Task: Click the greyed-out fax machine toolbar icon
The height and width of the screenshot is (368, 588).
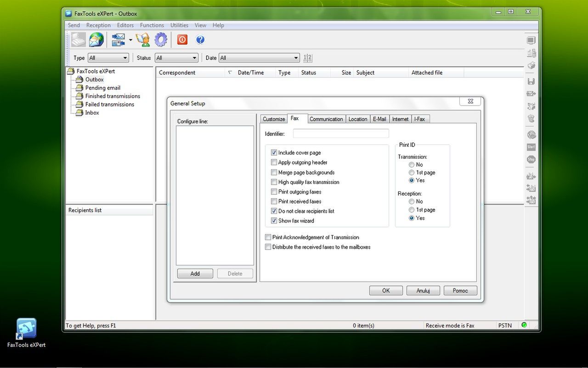Action: (x=79, y=40)
